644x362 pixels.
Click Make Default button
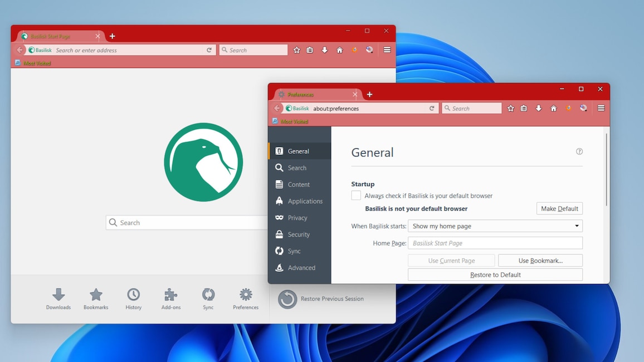coord(559,208)
